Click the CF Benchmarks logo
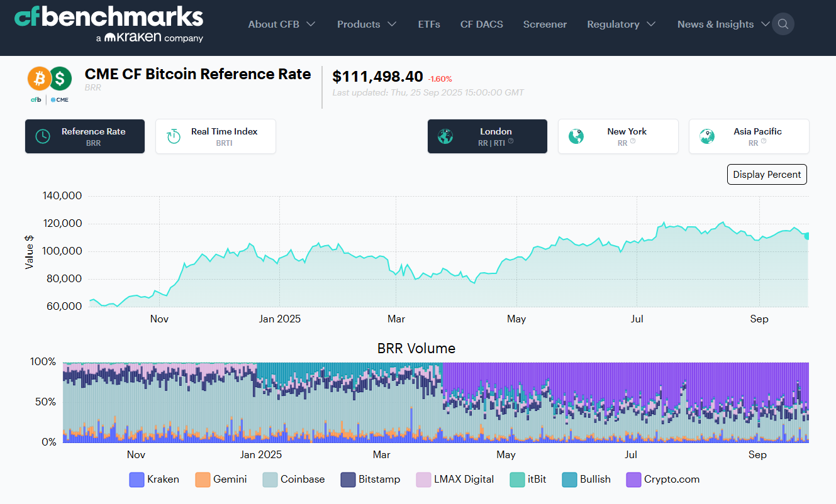 coord(109,25)
